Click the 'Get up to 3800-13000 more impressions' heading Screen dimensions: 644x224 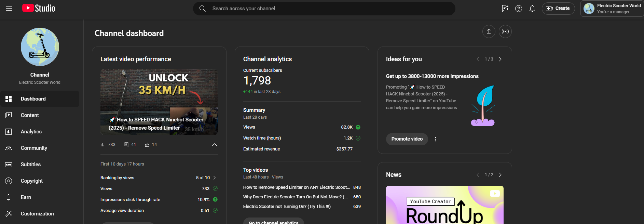click(x=432, y=76)
